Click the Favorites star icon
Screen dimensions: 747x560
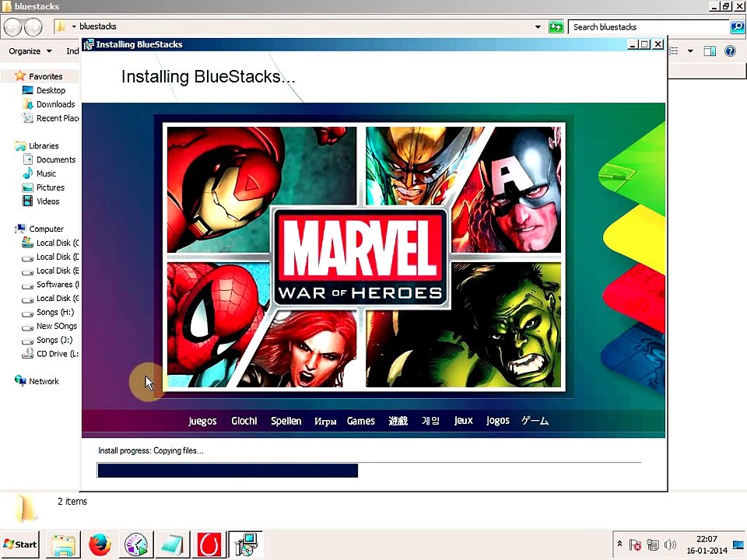point(20,75)
